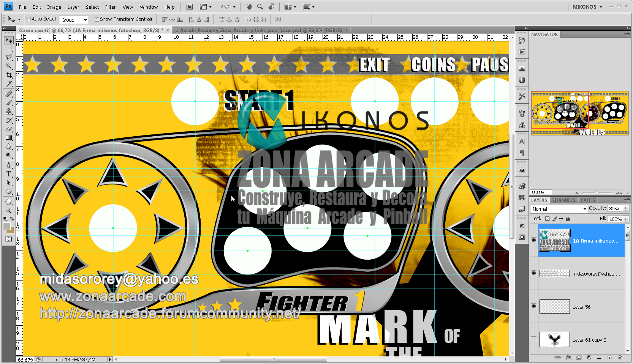Open the Navigator panel options menu

coord(627,34)
